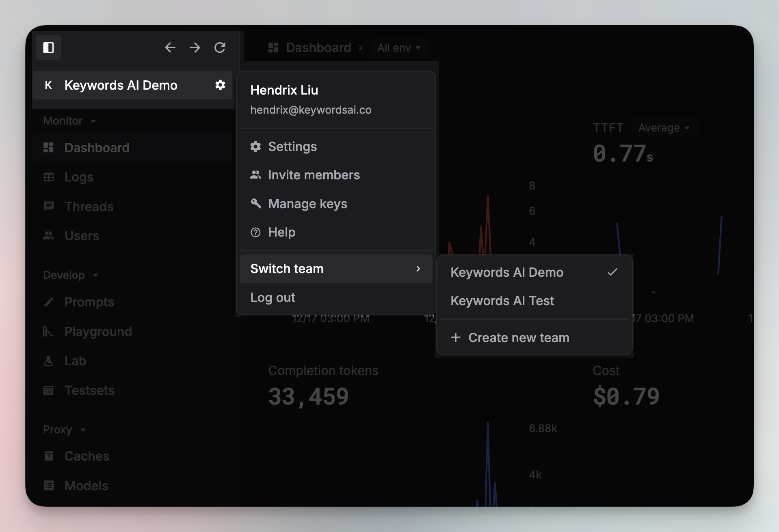Click the 0.77s TTFT value
Viewport: 779px width, 532px height.
point(623,154)
